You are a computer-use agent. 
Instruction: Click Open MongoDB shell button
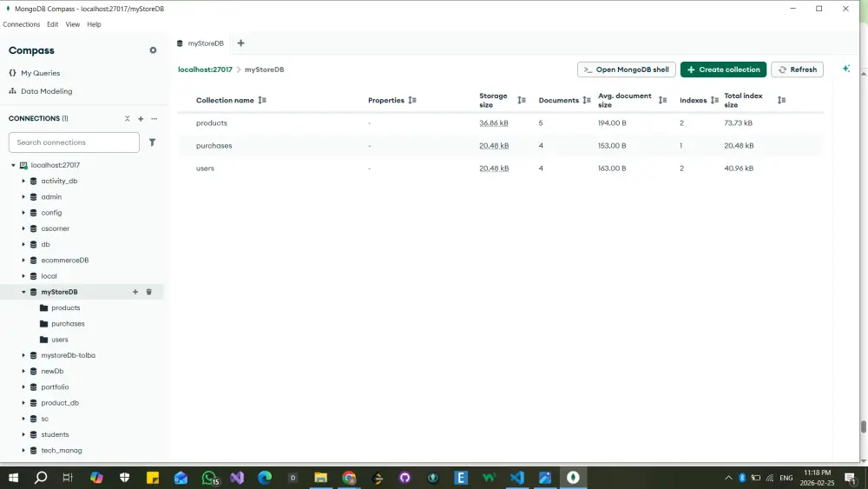626,69
